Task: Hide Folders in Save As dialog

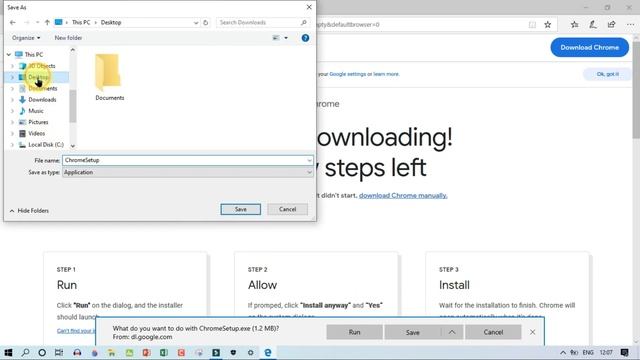Action: pyautogui.click(x=29, y=211)
